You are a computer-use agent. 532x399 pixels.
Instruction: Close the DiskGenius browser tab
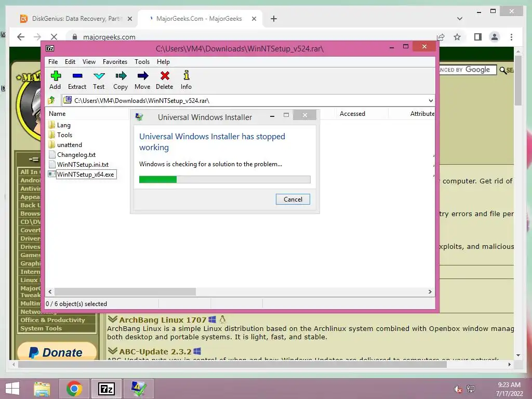pyautogui.click(x=129, y=19)
